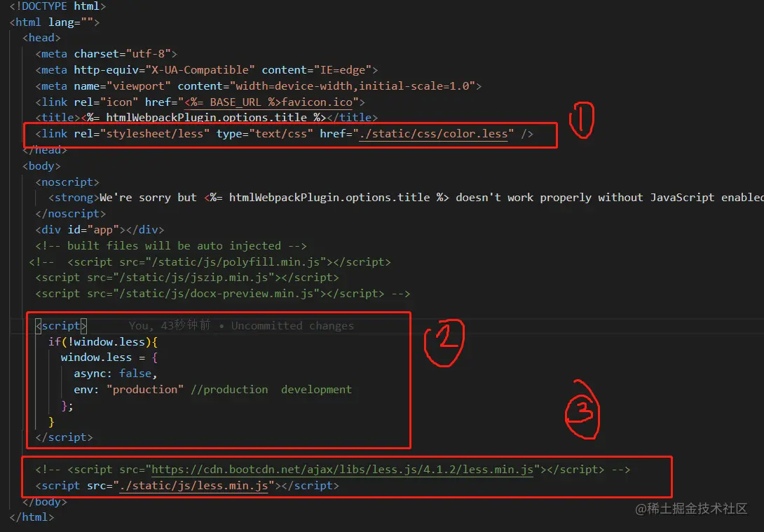Follow the ./static/js/less.min.js link
The image size is (764, 532).
click(193, 486)
